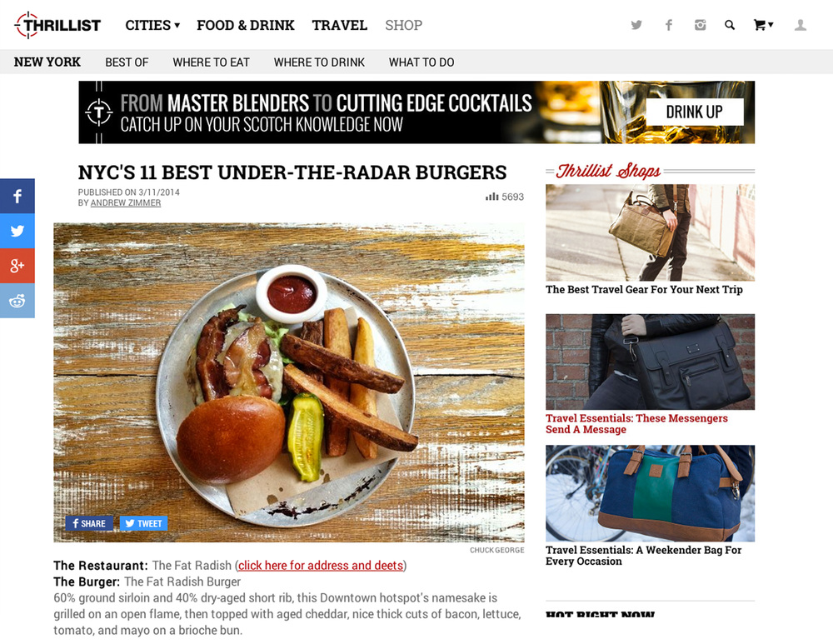Image resolution: width=833 pixels, height=644 pixels.
Task: Click the Drink Up banner button
Action: pos(695,112)
